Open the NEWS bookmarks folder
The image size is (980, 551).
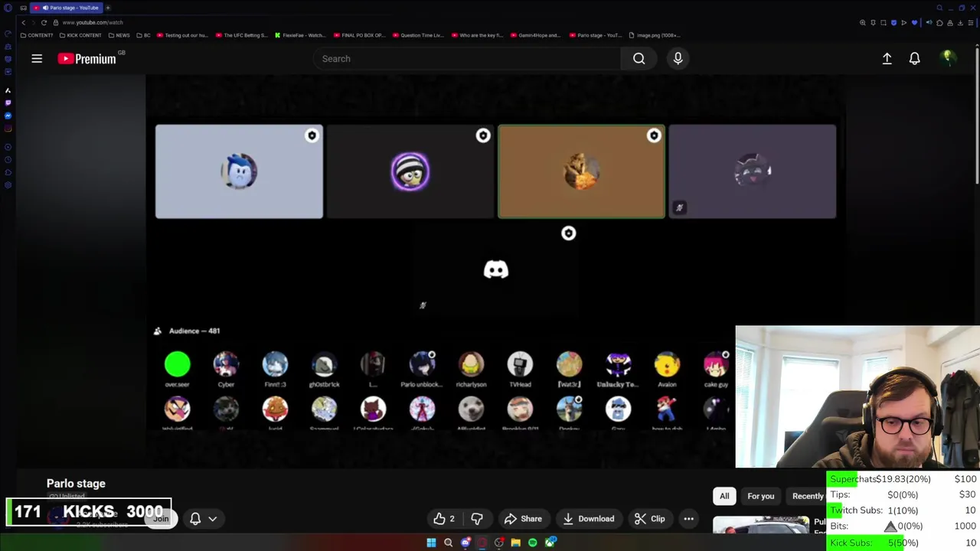pyautogui.click(x=119, y=35)
